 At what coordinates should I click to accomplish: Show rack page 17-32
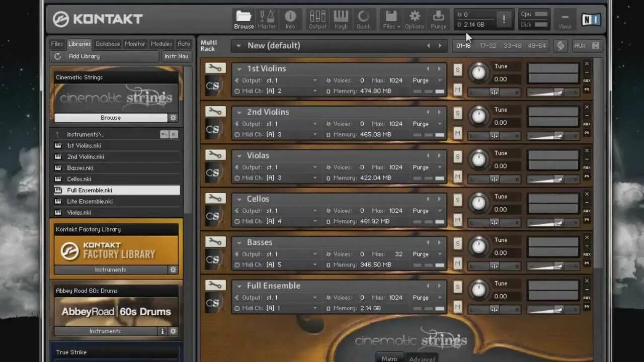(488, 46)
